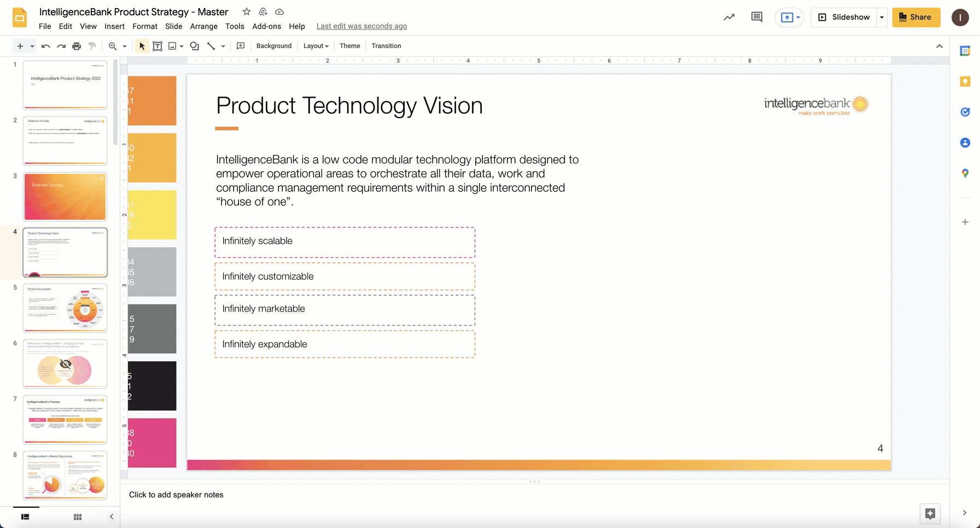Click the Undo arrow icon
The width and height of the screenshot is (980, 528).
[46, 46]
